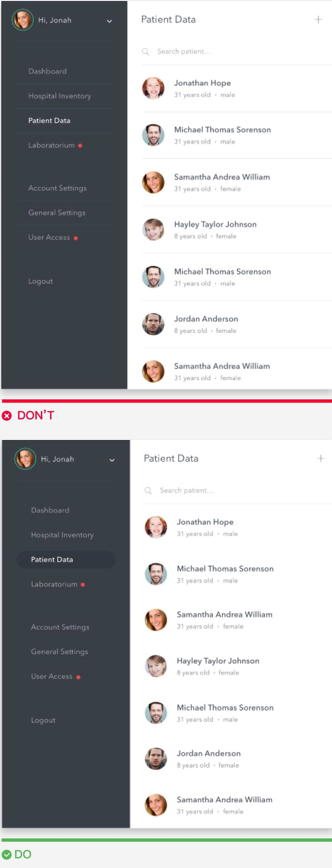Click the search magnifier icon in the top panel
332x868 pixels.
point(146,51)
